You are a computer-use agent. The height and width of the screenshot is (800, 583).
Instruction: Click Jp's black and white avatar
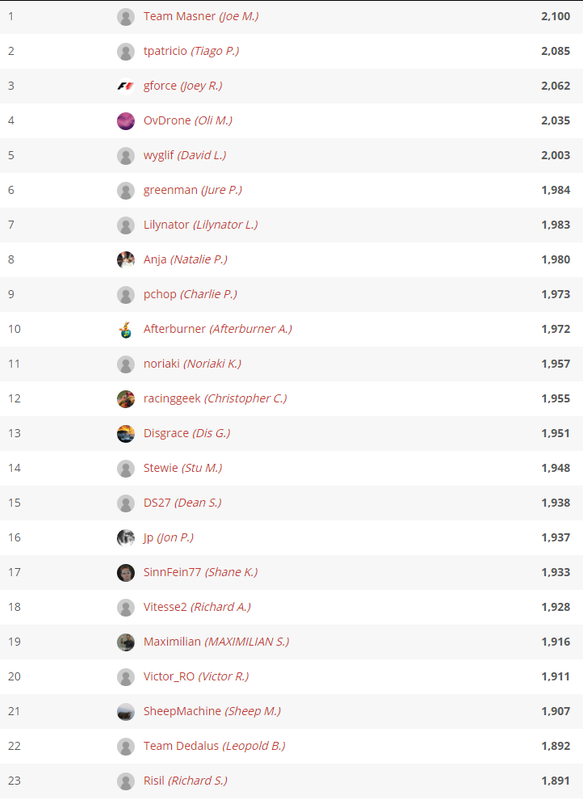click(125, 537)
